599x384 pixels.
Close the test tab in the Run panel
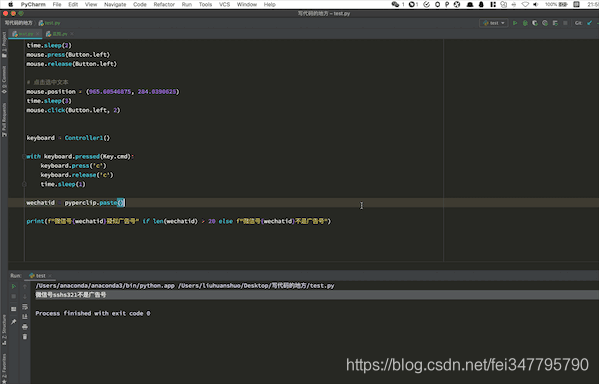click(50, 275)
